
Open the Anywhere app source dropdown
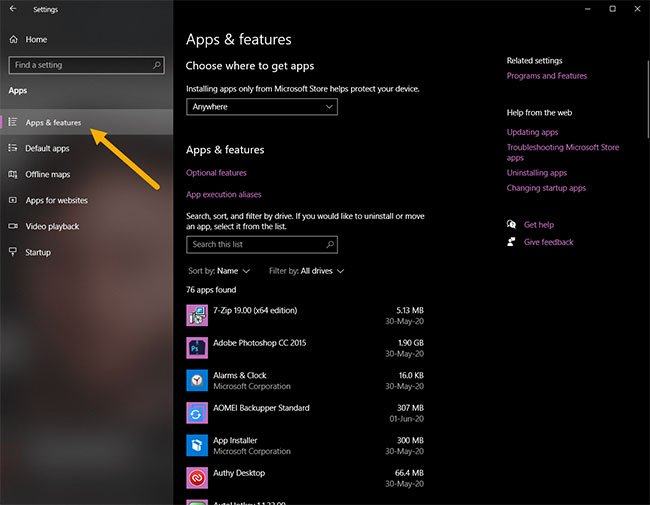tap(261, 107)
